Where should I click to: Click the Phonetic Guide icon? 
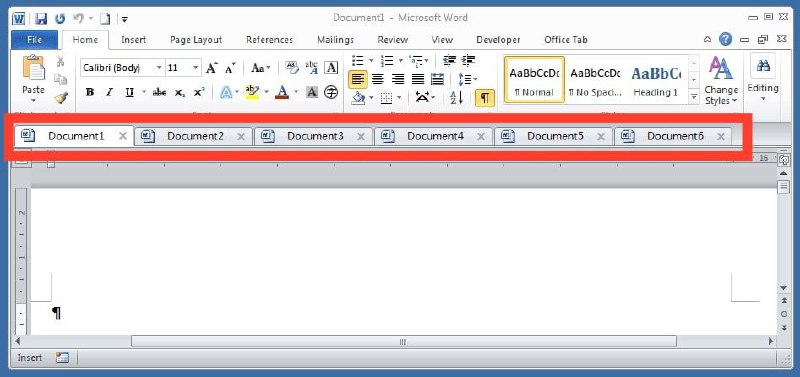(312, 67)
